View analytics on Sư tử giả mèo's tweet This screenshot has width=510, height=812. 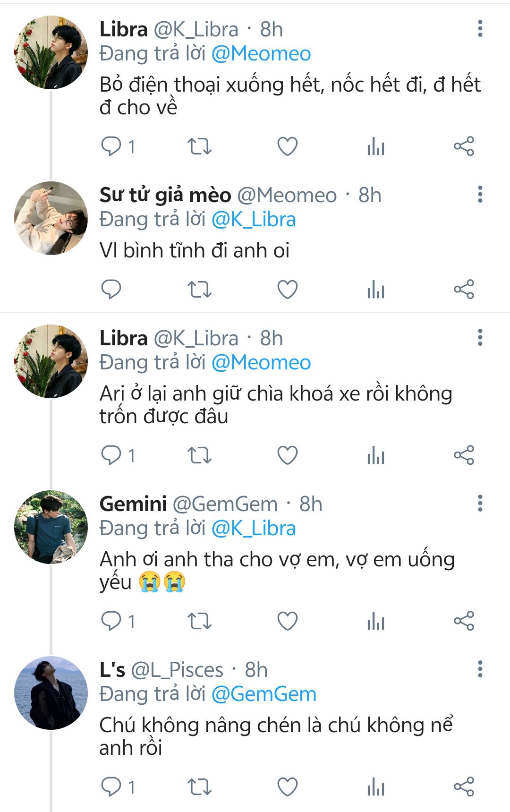(376, 290)
